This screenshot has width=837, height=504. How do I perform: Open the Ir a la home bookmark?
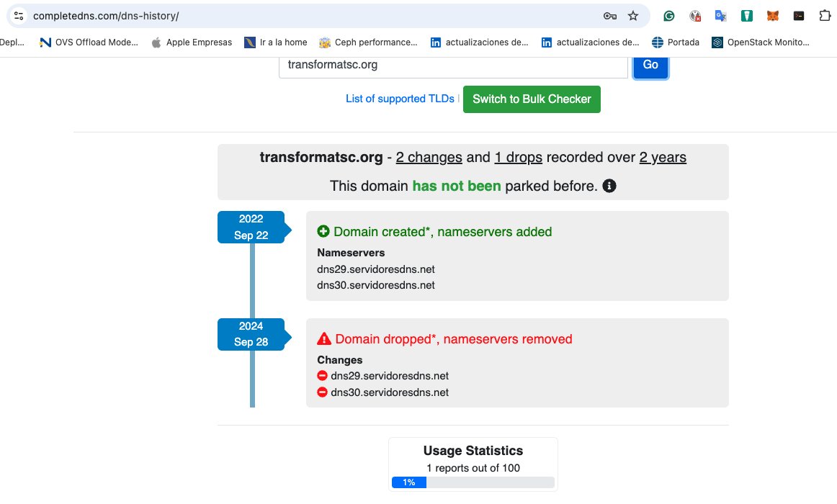coord(275,42)
